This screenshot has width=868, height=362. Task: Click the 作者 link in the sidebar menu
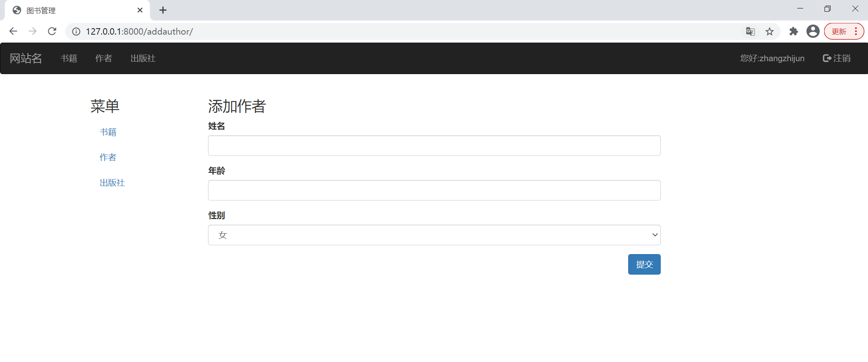click(108, 157)
